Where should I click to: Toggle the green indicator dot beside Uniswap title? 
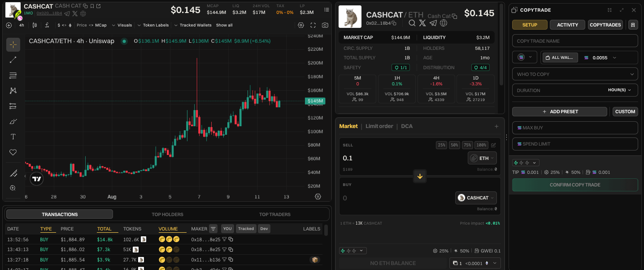[x=124, y=41]
